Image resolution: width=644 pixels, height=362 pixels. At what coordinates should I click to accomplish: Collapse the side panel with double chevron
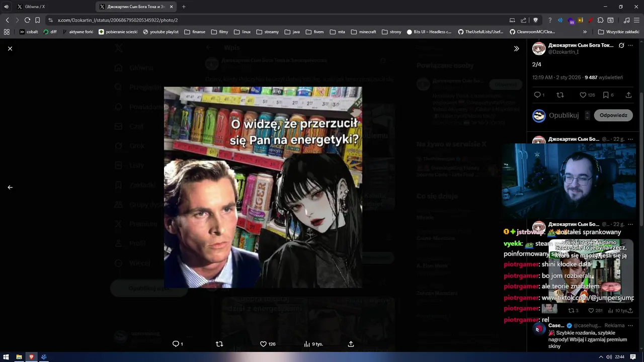(x=516, y=49)
